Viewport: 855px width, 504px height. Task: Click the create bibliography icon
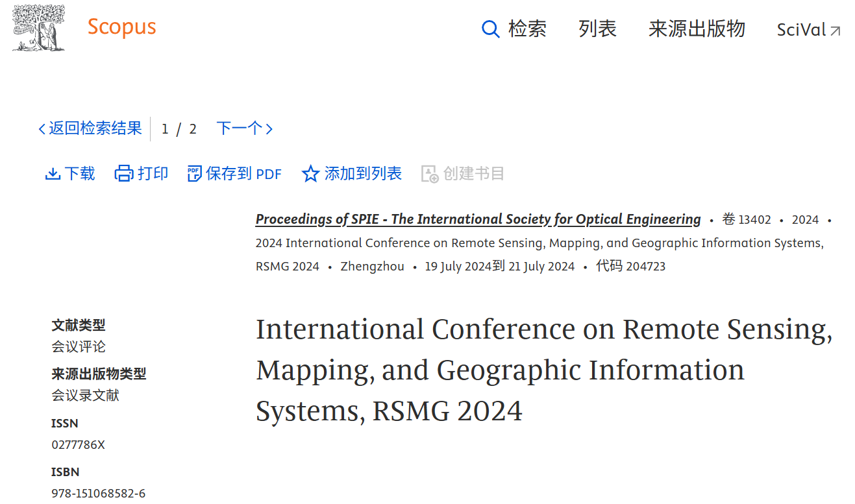pyautogui.click(x=430, y=174)
